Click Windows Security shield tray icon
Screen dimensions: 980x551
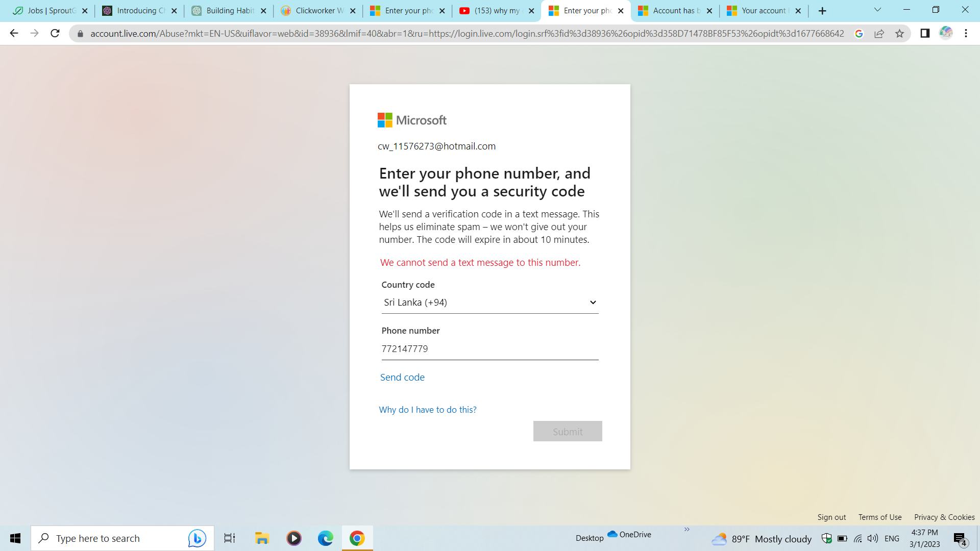(x=827, y=538)
